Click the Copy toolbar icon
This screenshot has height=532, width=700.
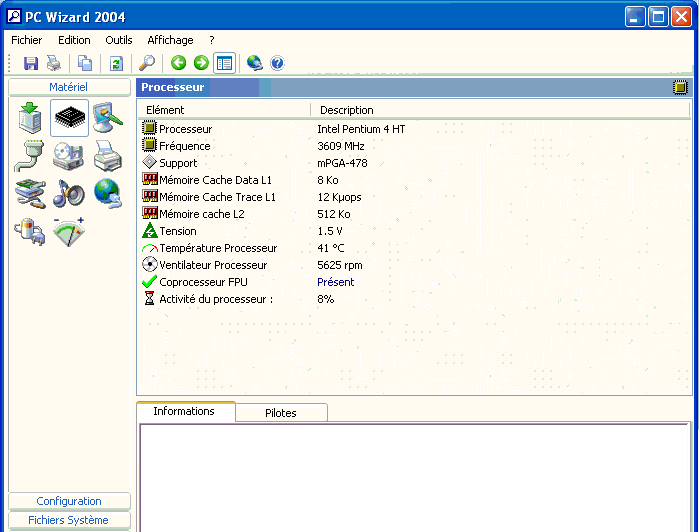pos(85,63)
